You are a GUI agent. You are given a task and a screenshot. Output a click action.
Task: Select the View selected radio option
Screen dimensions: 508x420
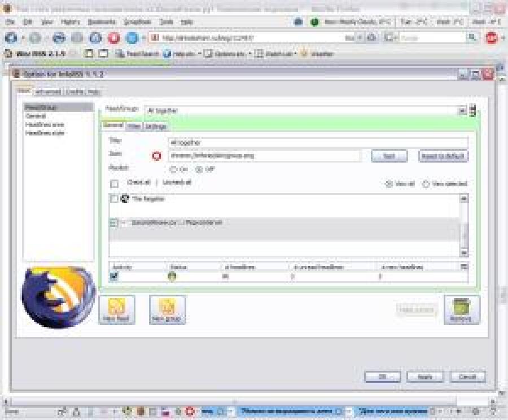426,184
